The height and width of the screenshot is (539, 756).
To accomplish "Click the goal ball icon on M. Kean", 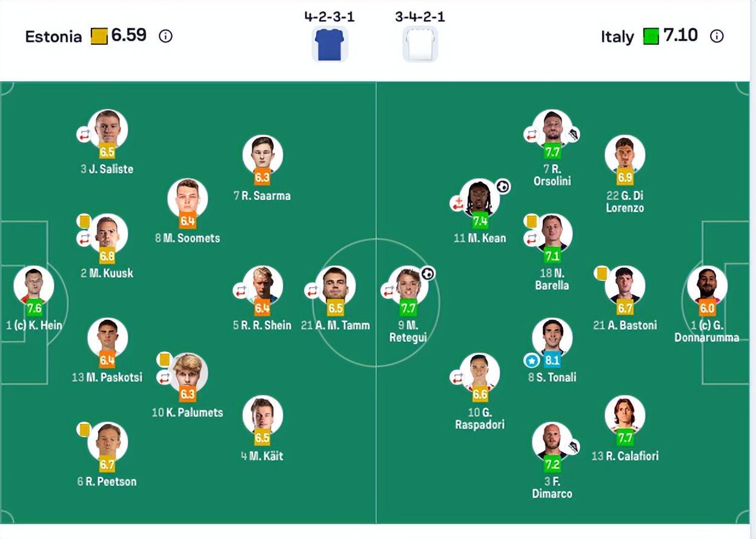I will [x=503, y=187].
